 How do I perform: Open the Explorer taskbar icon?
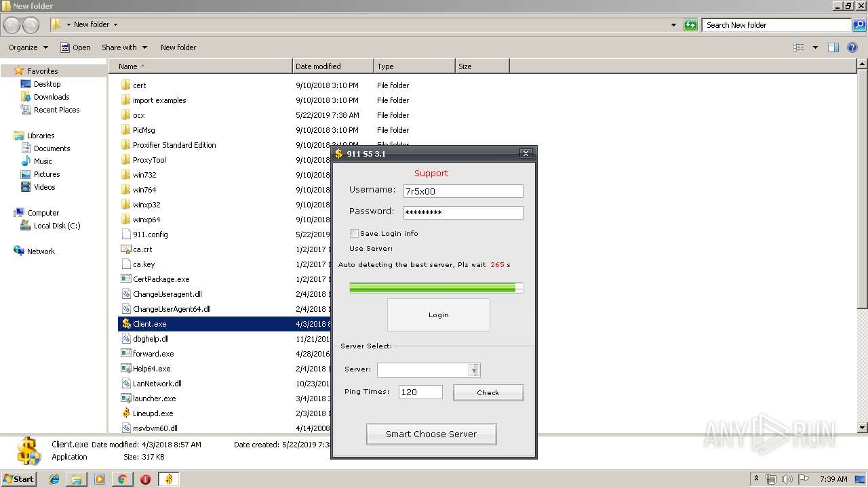[77, 479]
